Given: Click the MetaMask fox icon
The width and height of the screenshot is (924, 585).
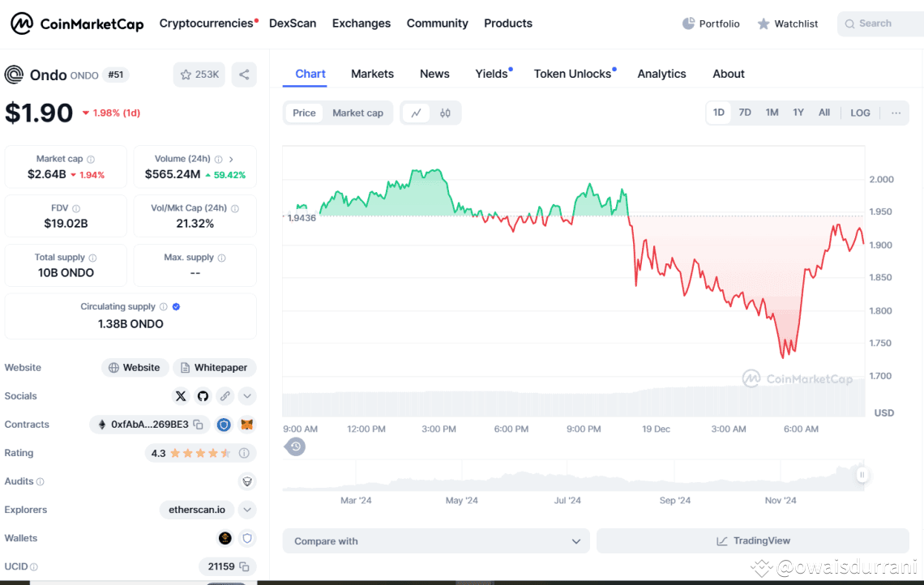Looking at the screenshot, I should click(x=247, y=425).
